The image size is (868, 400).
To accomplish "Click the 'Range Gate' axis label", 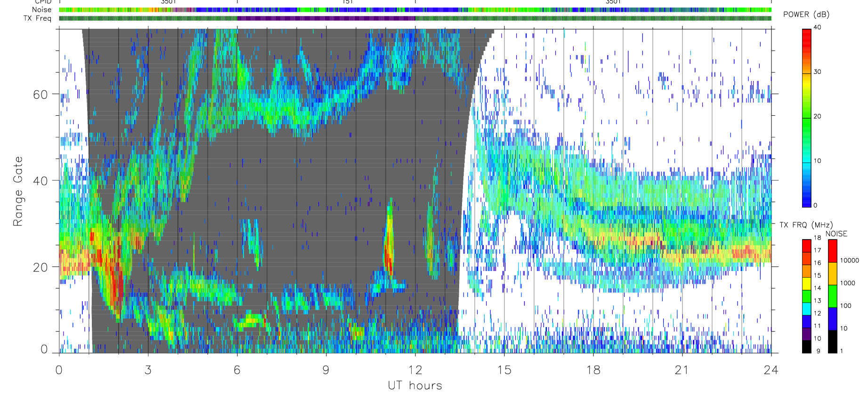I will tap(18, 191).
